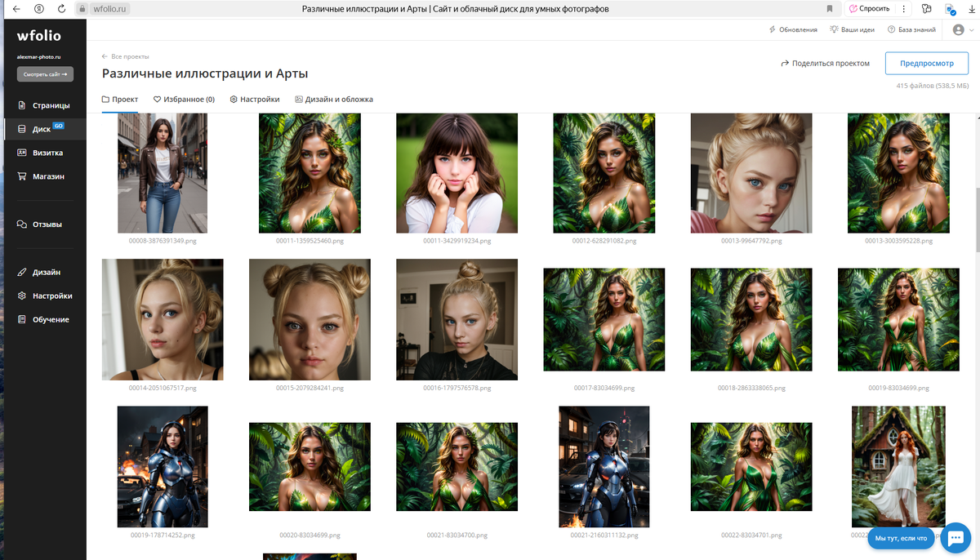Open the project Настройки tab
The image size is (980, 560).
(255, 100)
